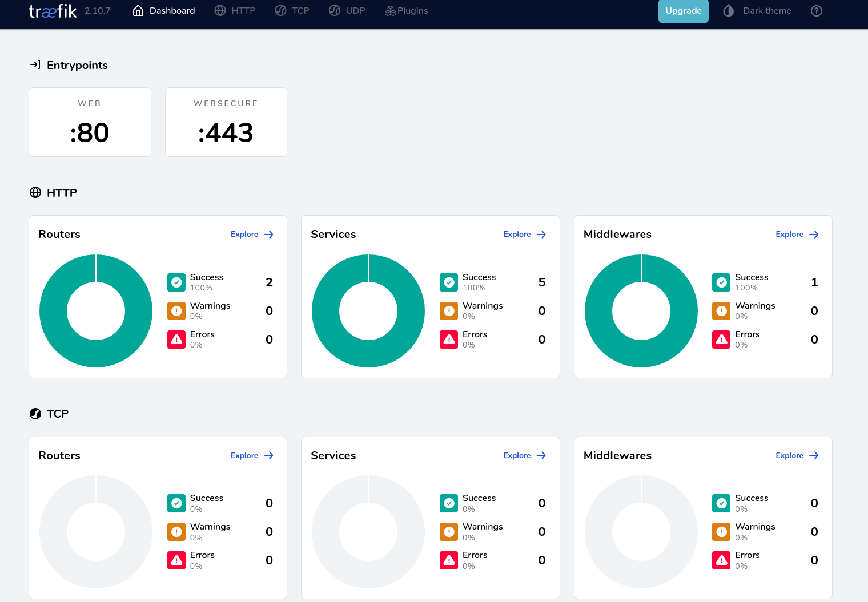This screenshot has height=602, width=868.
Task: Click the UDP icon in navbar
Action: [x=335, y=11]
